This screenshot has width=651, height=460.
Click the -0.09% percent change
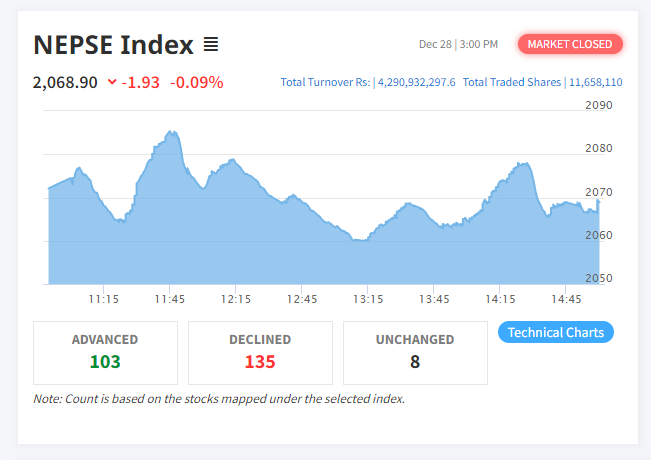pyautogui.click(x=197, y=82)
